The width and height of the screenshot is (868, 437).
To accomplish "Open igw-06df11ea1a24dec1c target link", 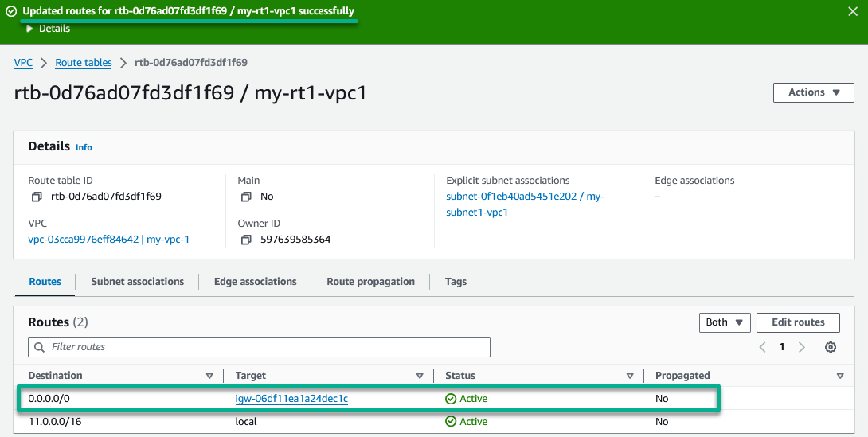I will coord(291,398).
